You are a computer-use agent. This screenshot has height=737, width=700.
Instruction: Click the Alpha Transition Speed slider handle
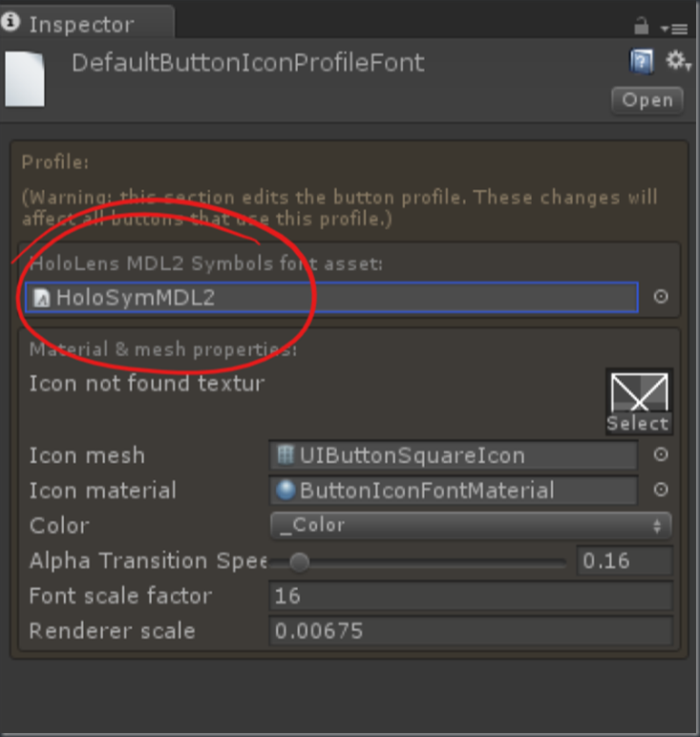pyautogui.click(x=300, y=561)
